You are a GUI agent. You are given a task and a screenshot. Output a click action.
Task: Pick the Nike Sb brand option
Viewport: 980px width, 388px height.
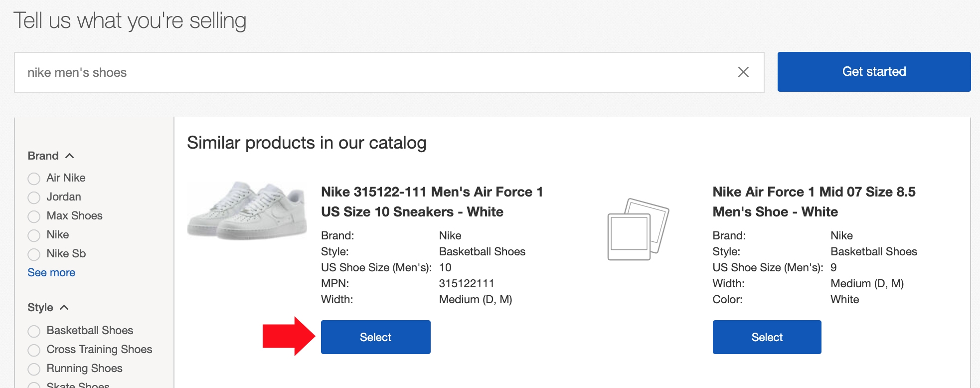[34, 254]
